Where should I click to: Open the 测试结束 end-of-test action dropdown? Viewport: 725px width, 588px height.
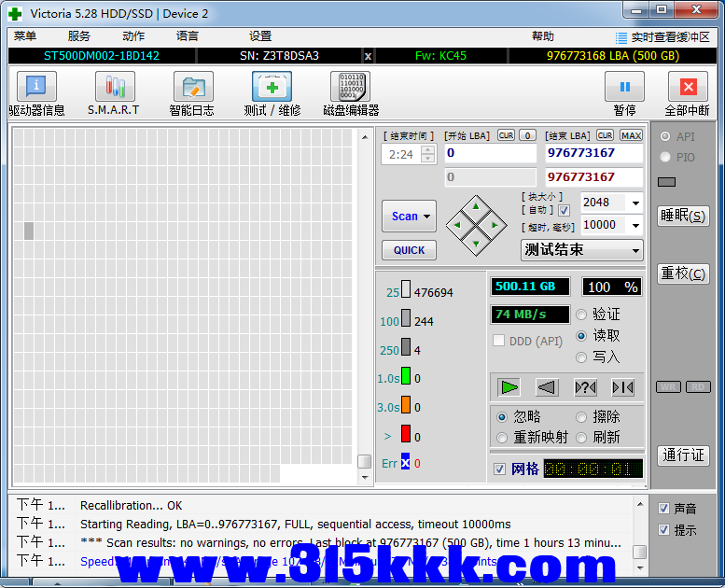pos(635,250)
